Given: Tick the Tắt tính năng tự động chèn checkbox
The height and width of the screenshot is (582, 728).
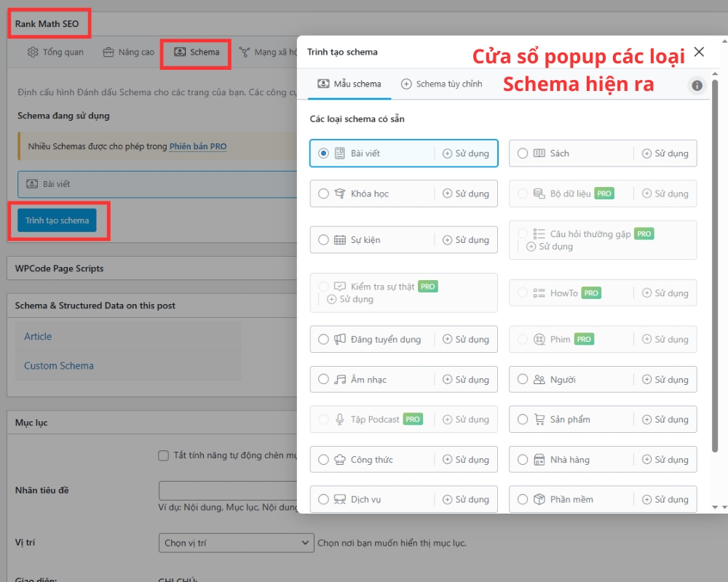Looking at the screenshot, I should click(163, 455).
